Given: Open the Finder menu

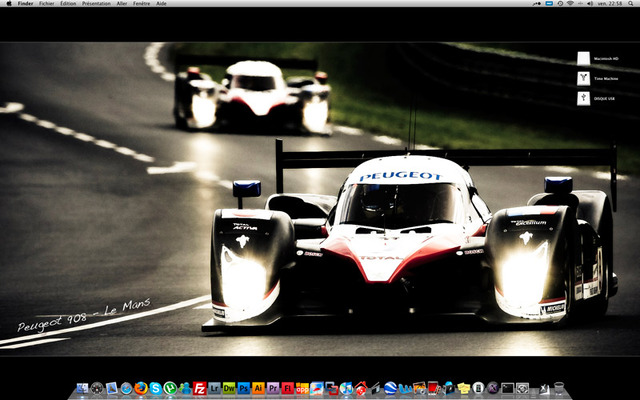Looking at the screenshot, I should pos(25,3).
